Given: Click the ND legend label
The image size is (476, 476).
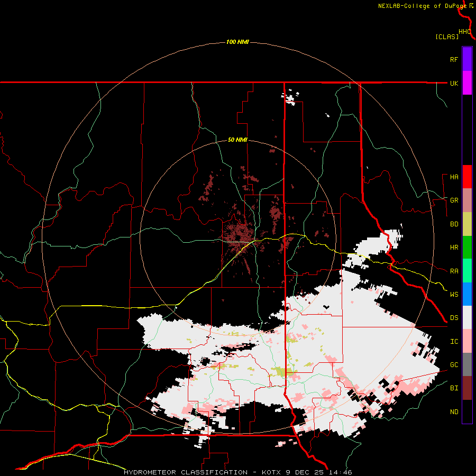Looking at the screenshot, I should pyautogui.click(x=454, y=411).
